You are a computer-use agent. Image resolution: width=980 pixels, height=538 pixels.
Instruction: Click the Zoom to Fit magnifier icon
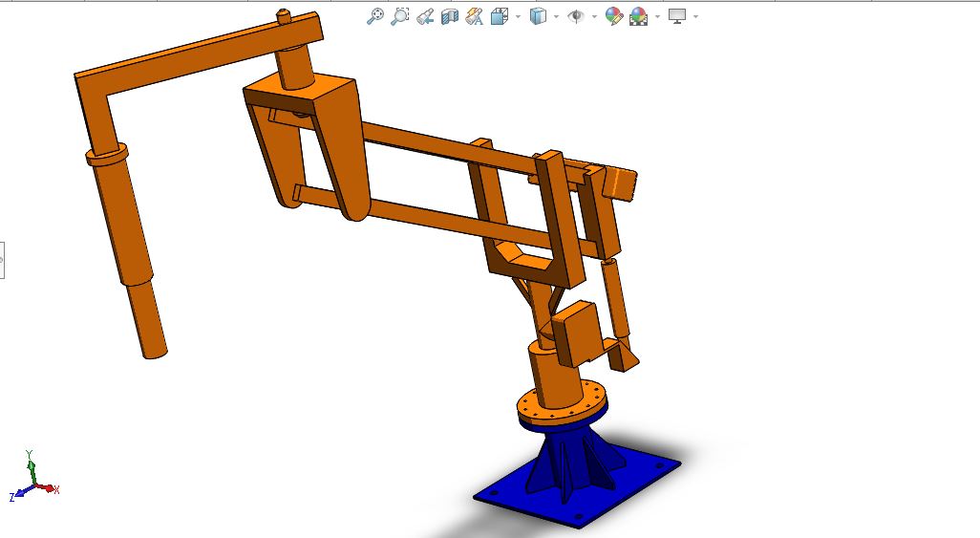(x=375, y=16)
